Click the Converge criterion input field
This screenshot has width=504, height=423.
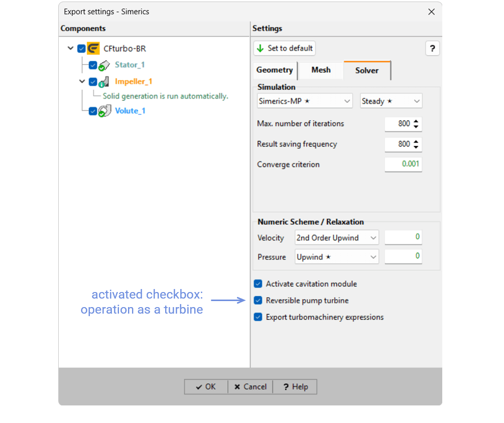click(403, 164)
